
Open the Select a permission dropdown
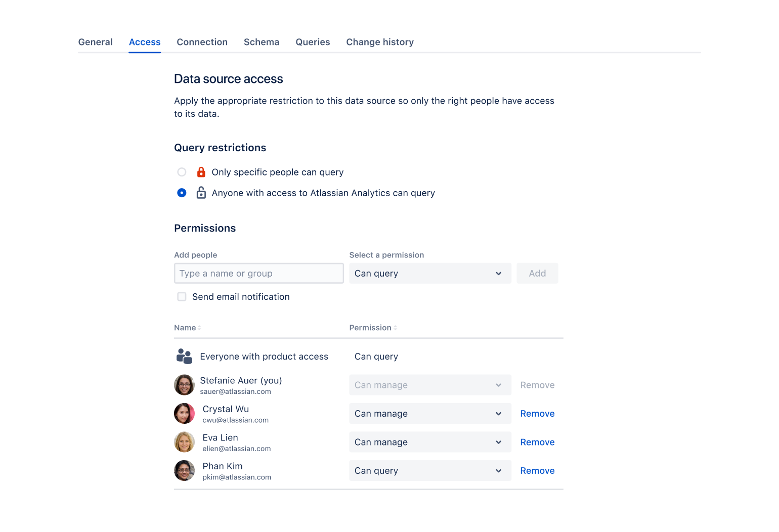pos(429,273)
